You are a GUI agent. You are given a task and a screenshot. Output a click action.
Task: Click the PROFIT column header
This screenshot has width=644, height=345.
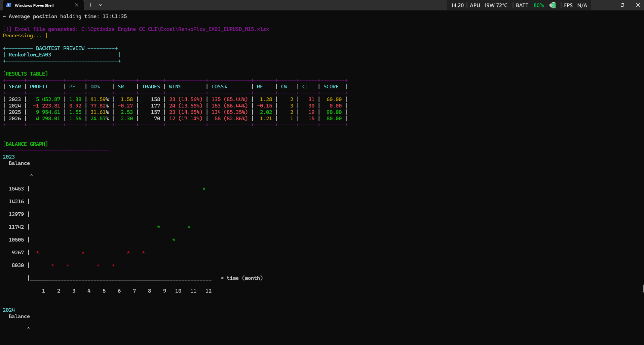pos(39,87)
